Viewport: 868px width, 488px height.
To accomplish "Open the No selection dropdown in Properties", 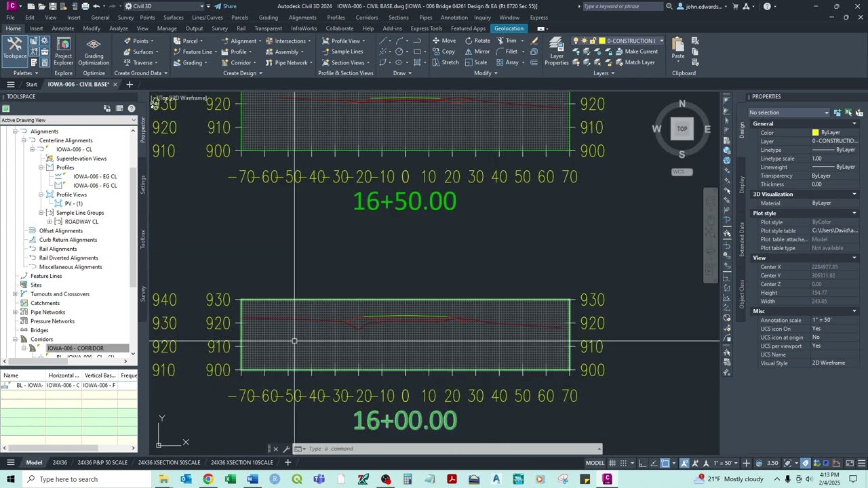I will [789, 113].
